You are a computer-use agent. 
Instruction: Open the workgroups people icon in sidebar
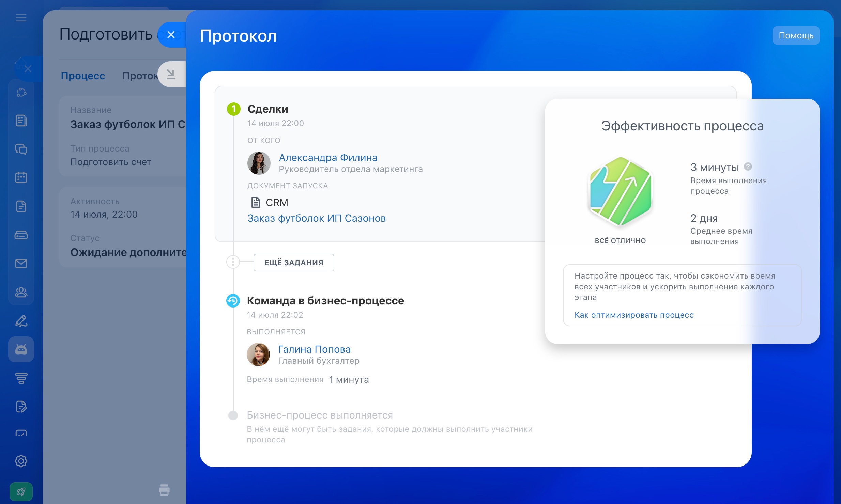point(21,292)
